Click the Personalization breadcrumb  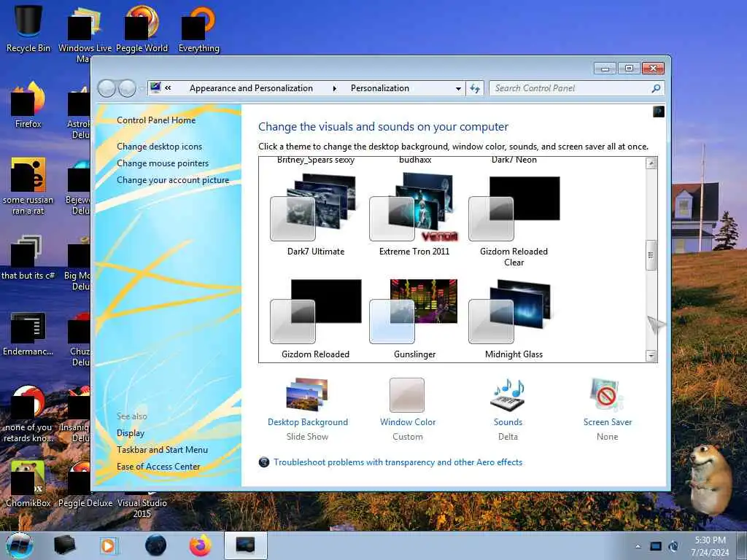coord(379,88)
